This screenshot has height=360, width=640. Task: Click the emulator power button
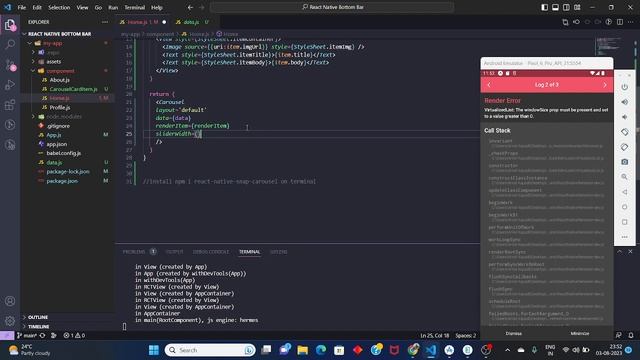point(624,87)
